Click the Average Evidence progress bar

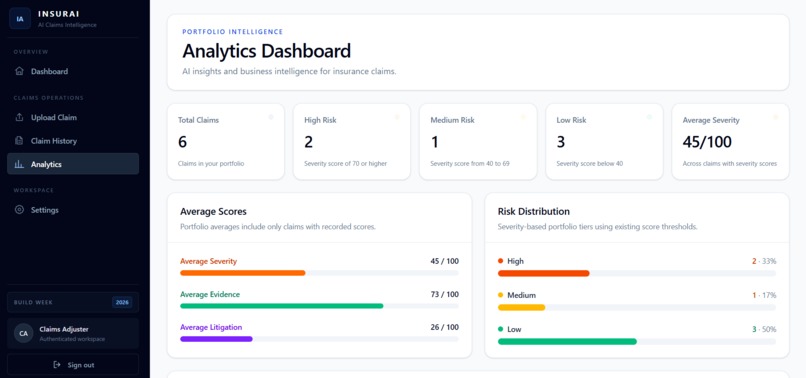pos(319,306)
